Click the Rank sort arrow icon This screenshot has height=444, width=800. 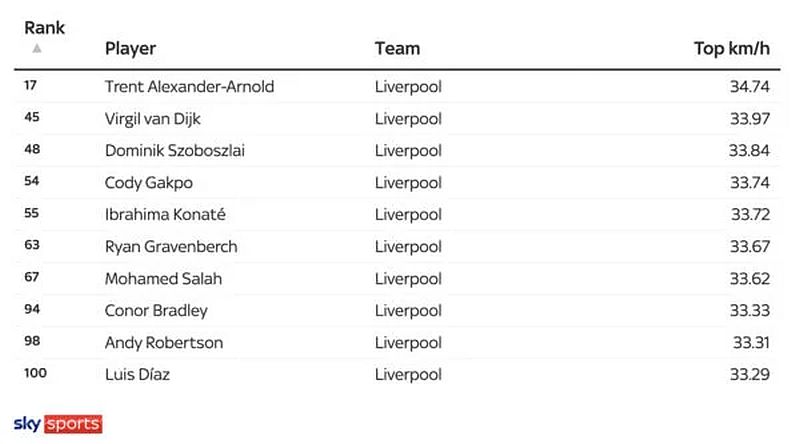tap(37, 48)
